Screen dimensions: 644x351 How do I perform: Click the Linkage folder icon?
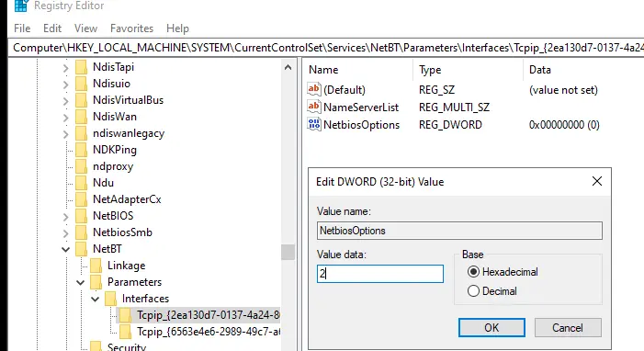(96, 266)
